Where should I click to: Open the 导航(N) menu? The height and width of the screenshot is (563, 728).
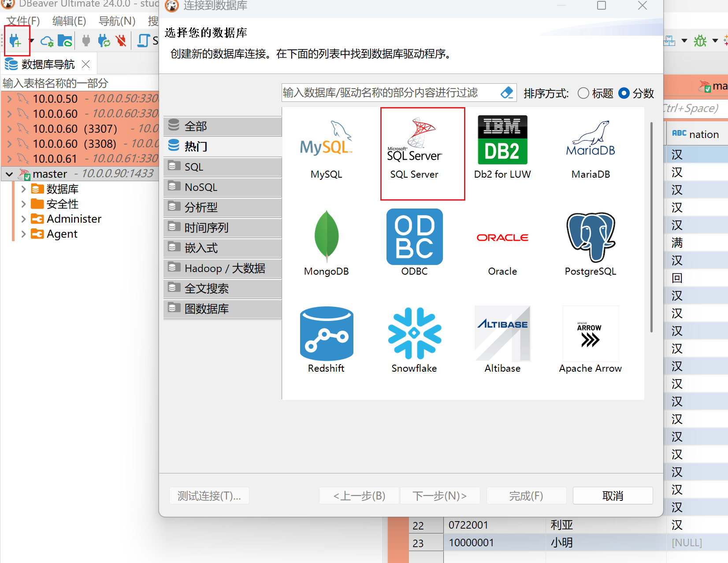point(117,21)
